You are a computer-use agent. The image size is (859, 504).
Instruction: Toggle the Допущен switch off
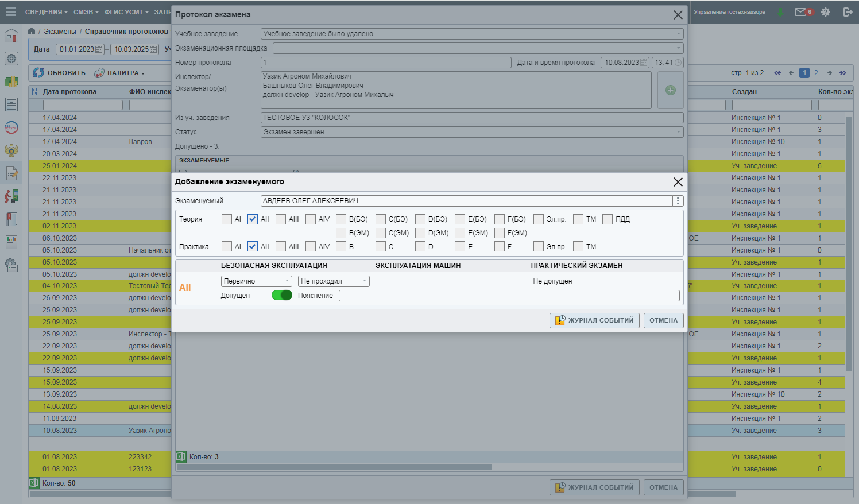click(x=282, y=295)
